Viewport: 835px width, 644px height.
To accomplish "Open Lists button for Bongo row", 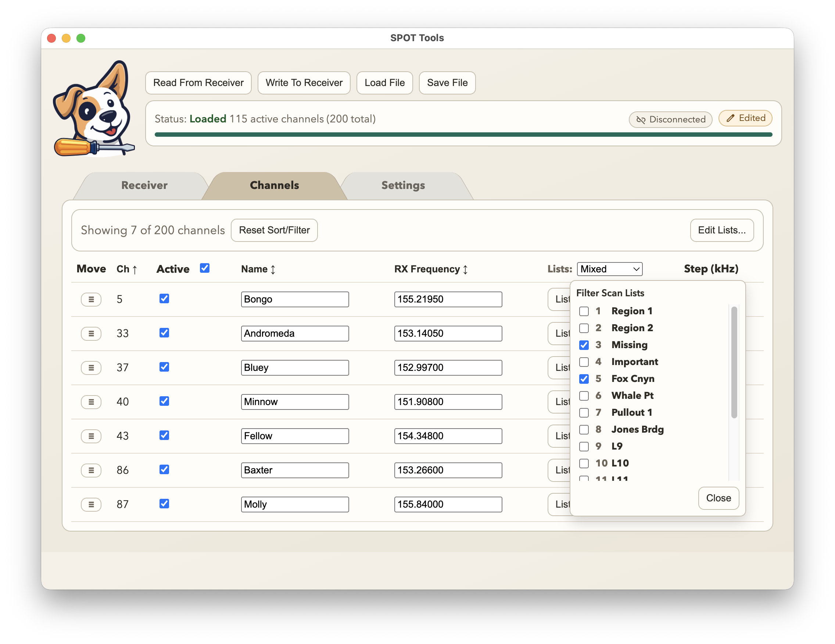I will pyautogui.click(x=559, y=300).
